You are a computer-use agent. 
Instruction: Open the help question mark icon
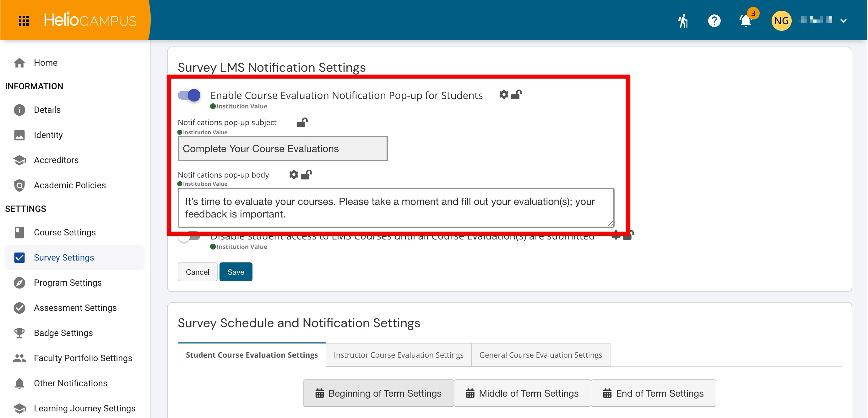(x=714, y=21)
